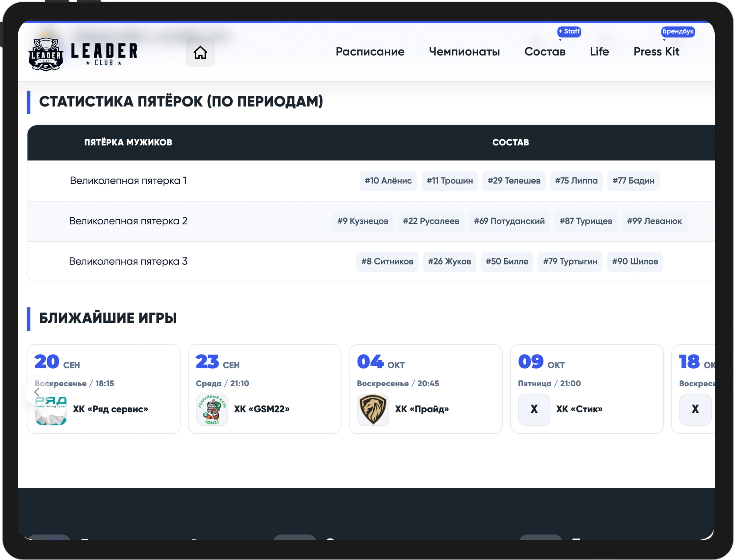Select player tag #22 Русалеев
This screenshot has width=734, height=560.
[x=431, y=221]
